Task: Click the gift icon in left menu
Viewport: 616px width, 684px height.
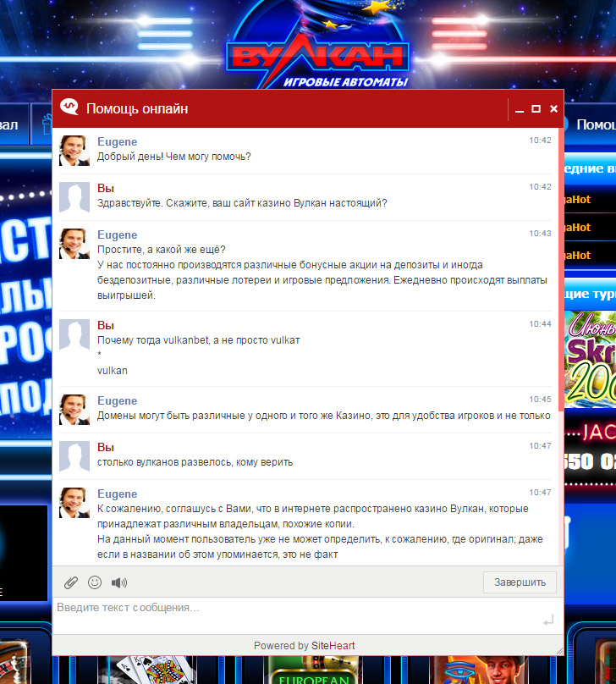Action: [47, 124]
